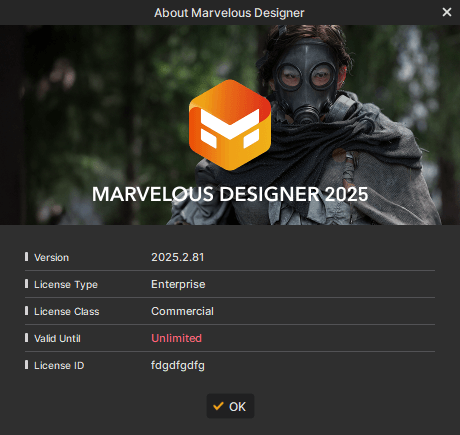The height and width of the screenshot is (435, 460).
Task: Click the Valid Until label
Action: 57,339
